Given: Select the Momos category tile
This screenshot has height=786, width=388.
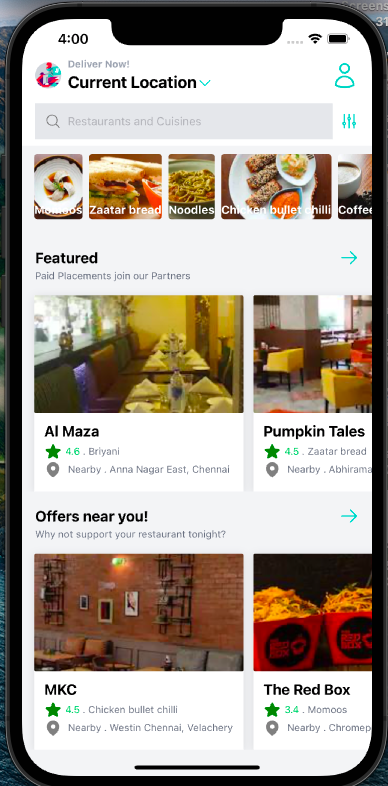Looking at the screenshot, I should coord(58,186).
